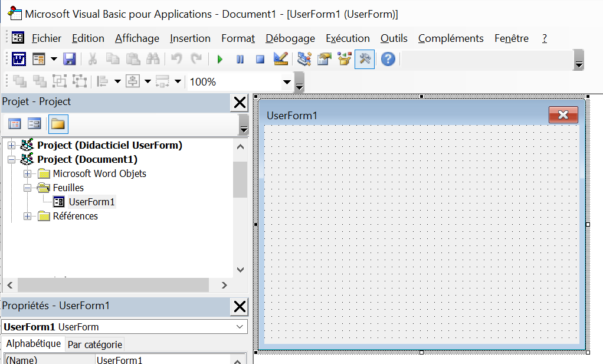Run the macro with green play icon
603x364 pixels.
click(x=220, y=59)
